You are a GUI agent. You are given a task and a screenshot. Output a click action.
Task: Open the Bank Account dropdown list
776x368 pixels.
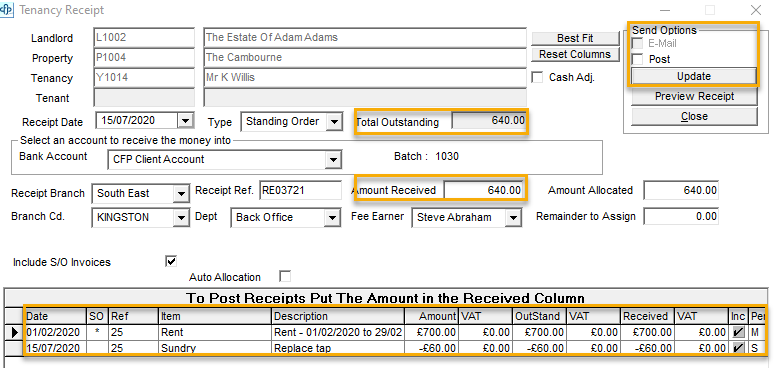(334, 160)
